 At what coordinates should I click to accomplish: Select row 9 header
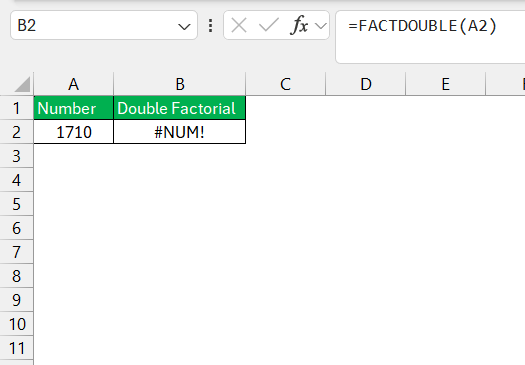tap(16, 300)
